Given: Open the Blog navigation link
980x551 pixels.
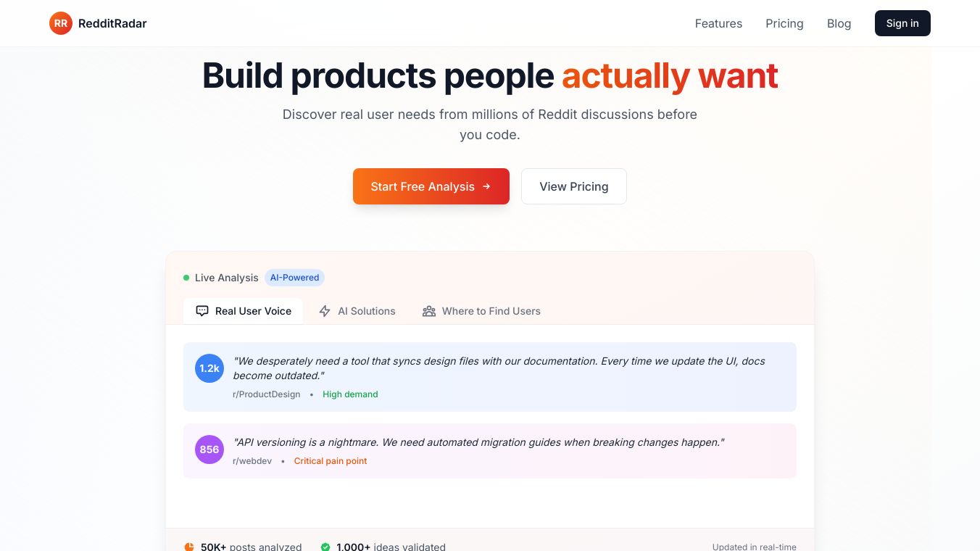Looking at the screenshot, I should coord(839,23).
